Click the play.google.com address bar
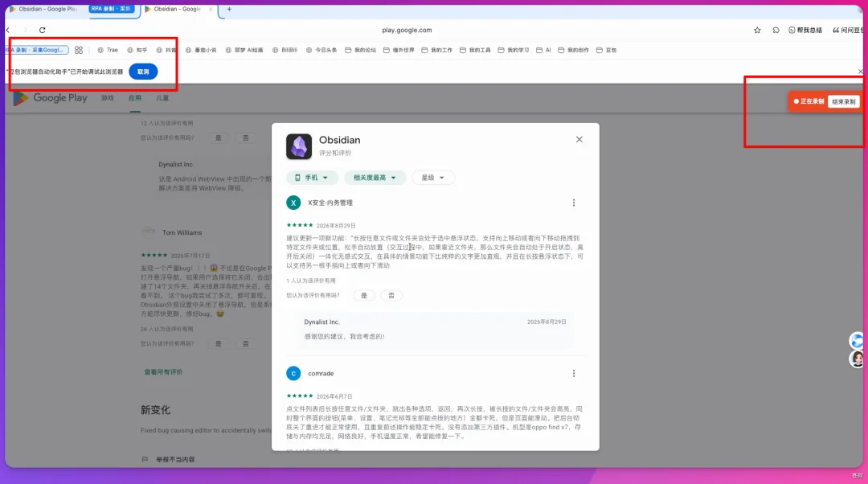 click(x=407, y=30)
